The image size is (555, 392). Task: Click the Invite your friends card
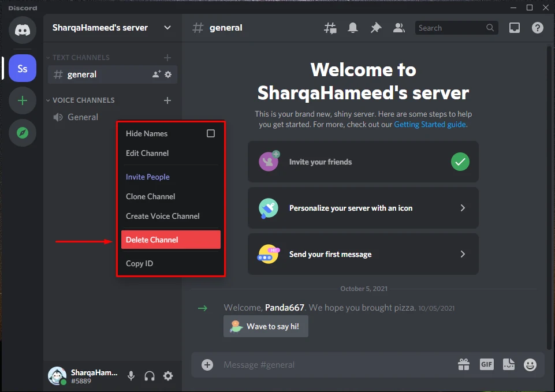tap(363, 162)
